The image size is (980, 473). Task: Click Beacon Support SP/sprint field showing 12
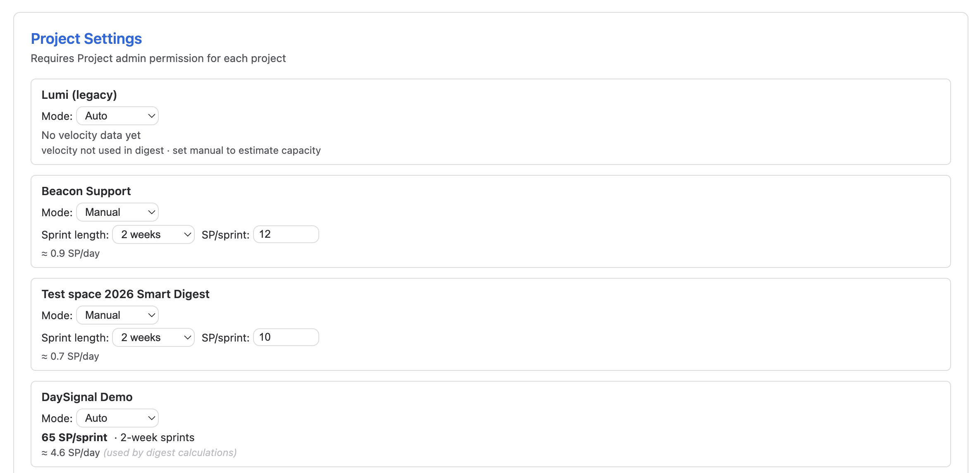pyautogui.click(x=286, y=234)
